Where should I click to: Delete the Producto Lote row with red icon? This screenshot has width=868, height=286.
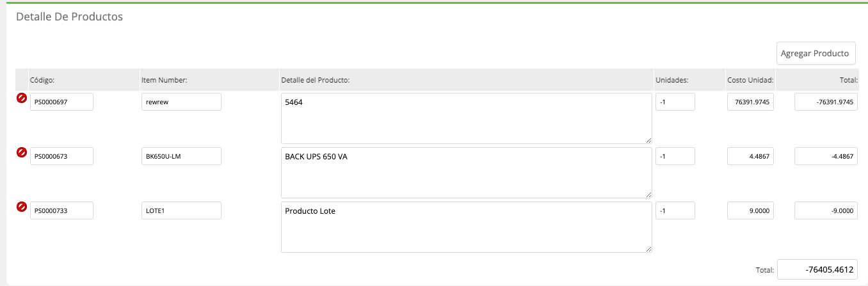pyautogui.click(x=21, y=207)
